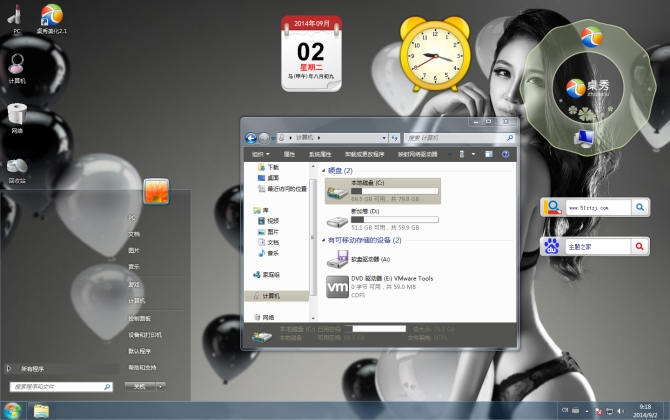Collapse the 有可移动存储的设备 (2) group
The height and width of the screenshot is (420, 670).
324,241
